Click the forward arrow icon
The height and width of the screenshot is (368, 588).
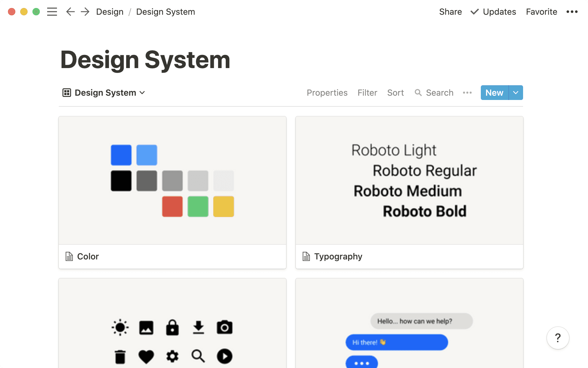coord(85,12)
